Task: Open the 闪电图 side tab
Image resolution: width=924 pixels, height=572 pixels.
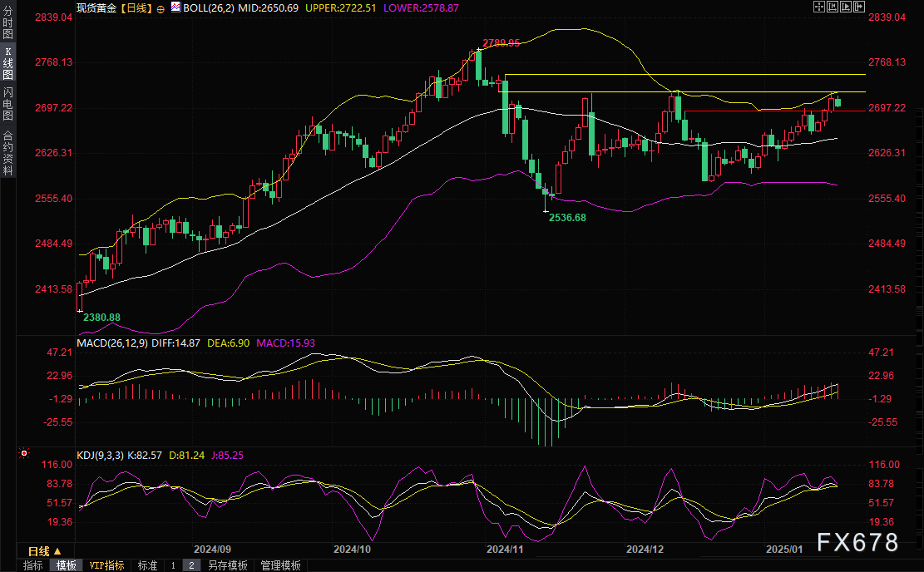Action: pos(7,103)
